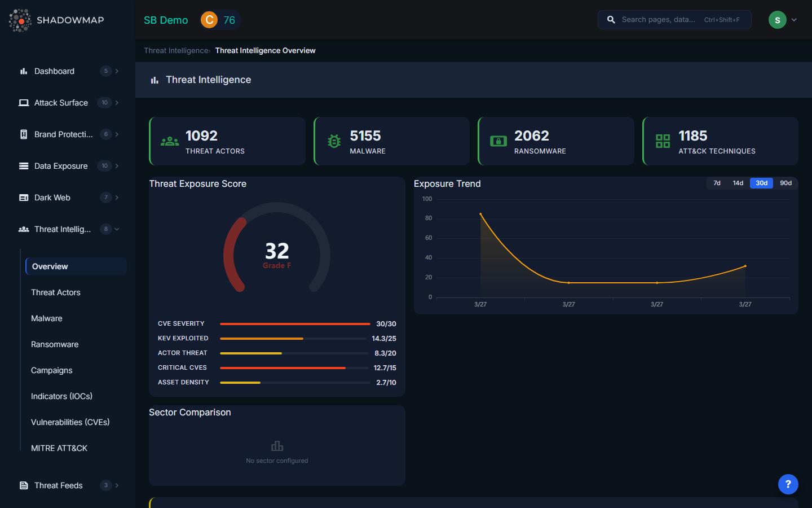Open the MITRE ATT&CK page
Image resolution: width=812 pixels, height=508 pixels.
(x=59, y=448)
